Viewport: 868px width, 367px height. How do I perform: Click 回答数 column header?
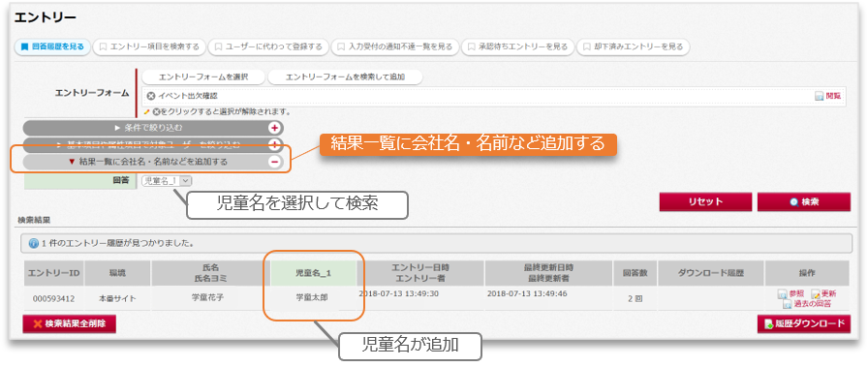(x=635, y=273)
